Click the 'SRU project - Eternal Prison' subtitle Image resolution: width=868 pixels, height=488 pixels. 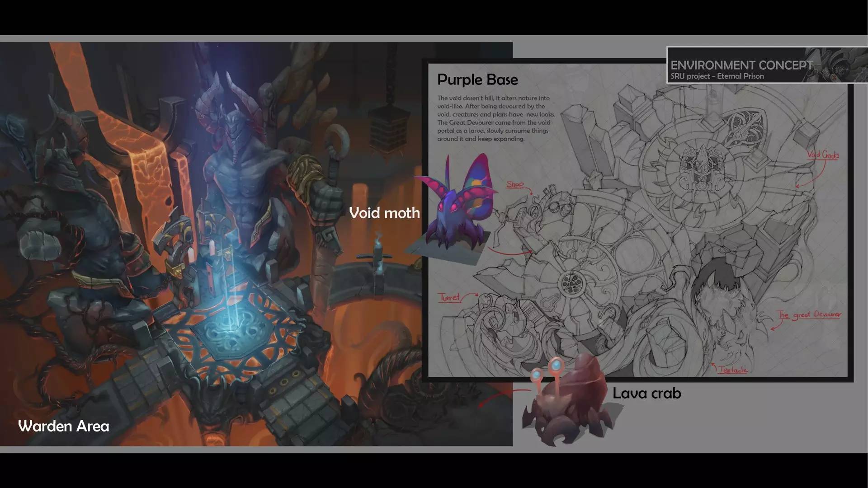coord(717,76)
